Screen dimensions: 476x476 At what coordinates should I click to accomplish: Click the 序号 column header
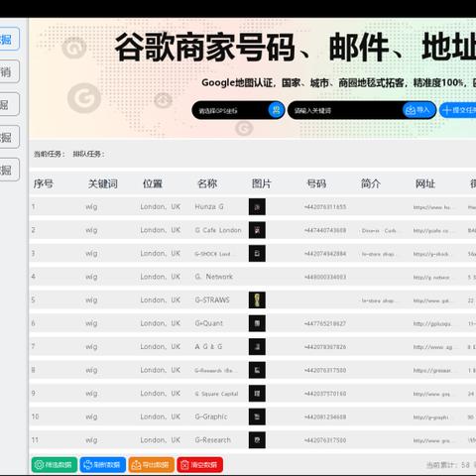coord(44,183)
